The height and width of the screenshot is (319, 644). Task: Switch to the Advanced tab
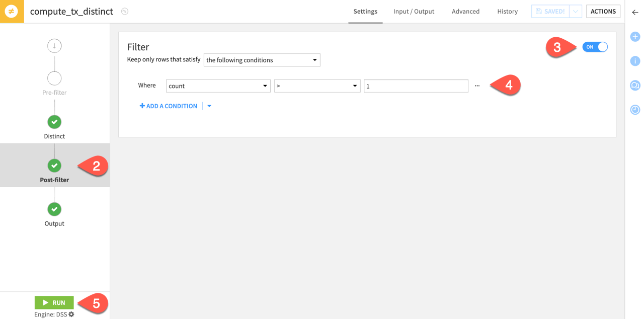click(465, 12)
